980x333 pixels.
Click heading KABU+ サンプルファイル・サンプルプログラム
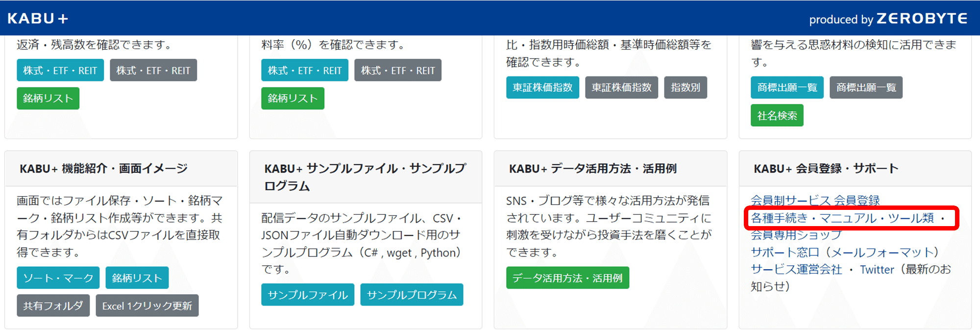coord(365,177)
